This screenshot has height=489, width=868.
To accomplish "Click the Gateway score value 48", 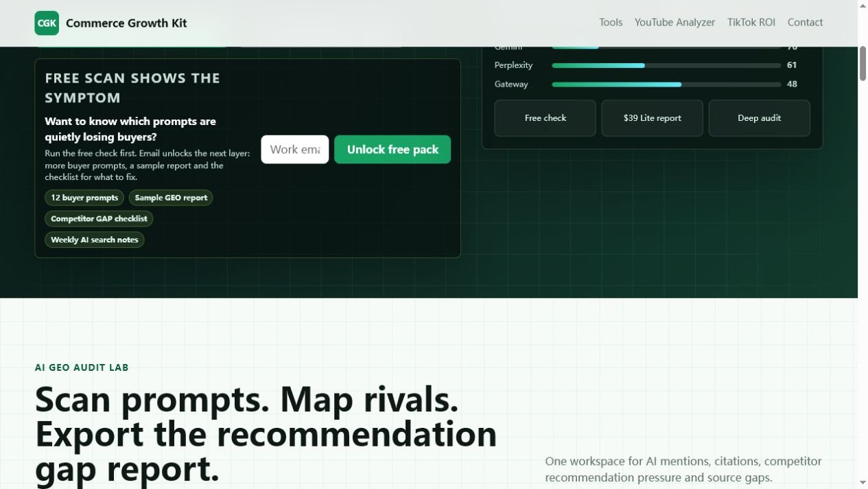I will click(792, 84).
